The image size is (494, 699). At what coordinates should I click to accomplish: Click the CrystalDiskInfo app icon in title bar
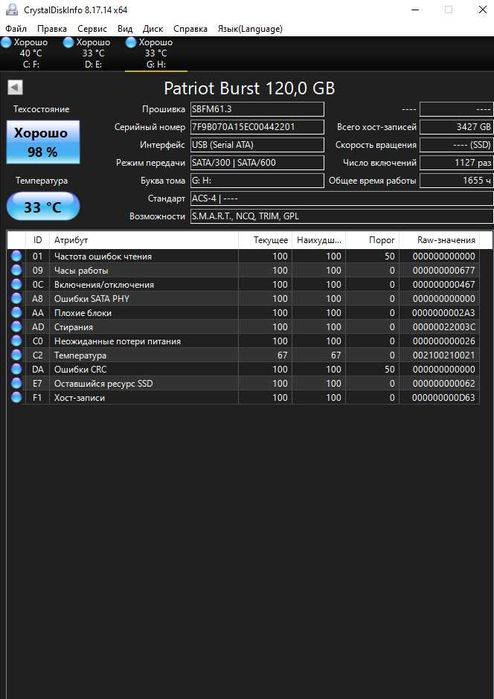point(12,9)
